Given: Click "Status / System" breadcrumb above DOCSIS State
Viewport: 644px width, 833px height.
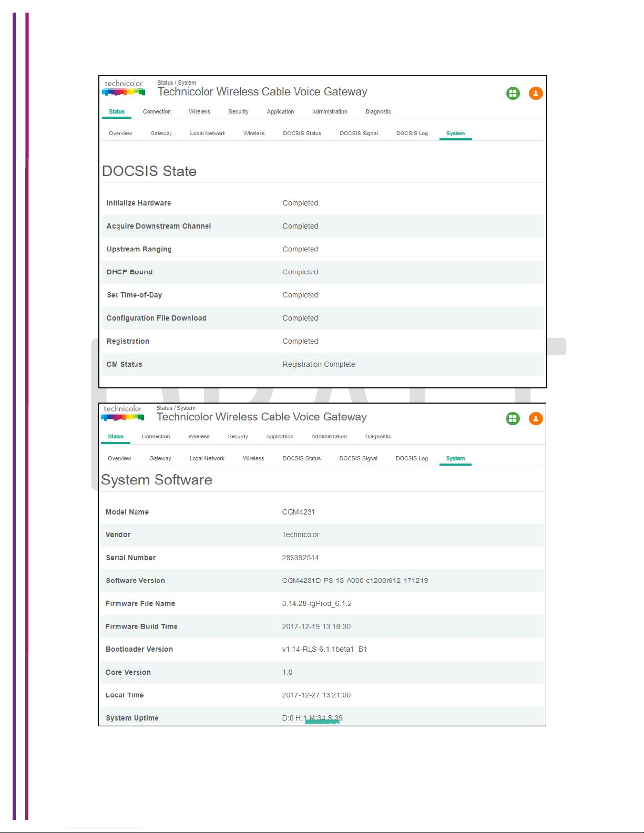Looking at the screenshot, I should coord(177,83).
